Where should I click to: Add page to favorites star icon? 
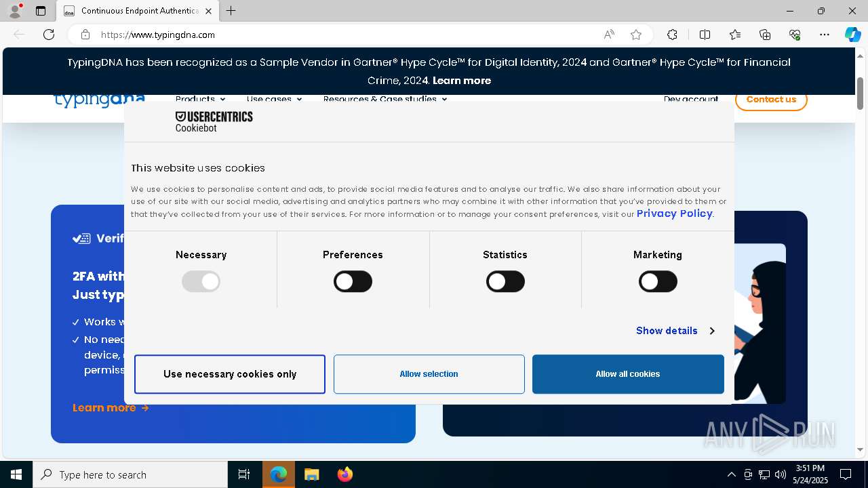[636, 35]
